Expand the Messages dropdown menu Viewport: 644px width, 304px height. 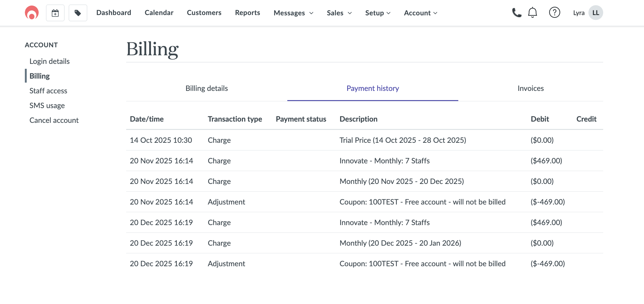pyautogui.click(x=293, y=13)
